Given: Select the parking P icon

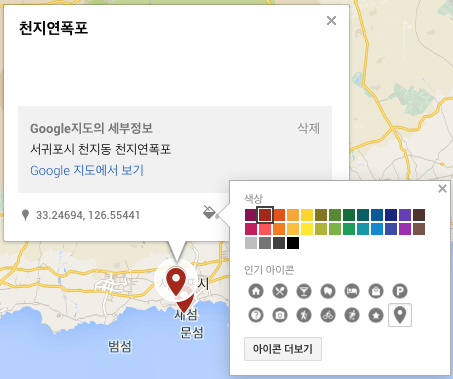Looking at the screenshot, I should point(400,291).
